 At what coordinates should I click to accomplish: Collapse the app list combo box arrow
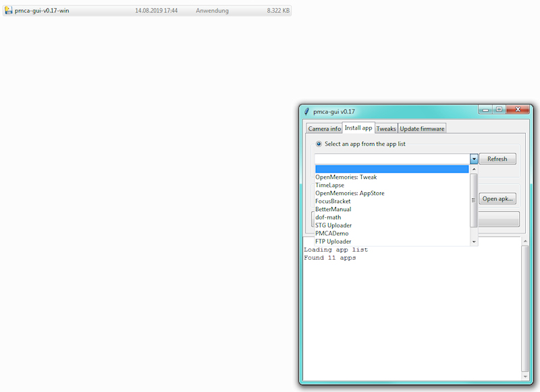coord(474,159)
